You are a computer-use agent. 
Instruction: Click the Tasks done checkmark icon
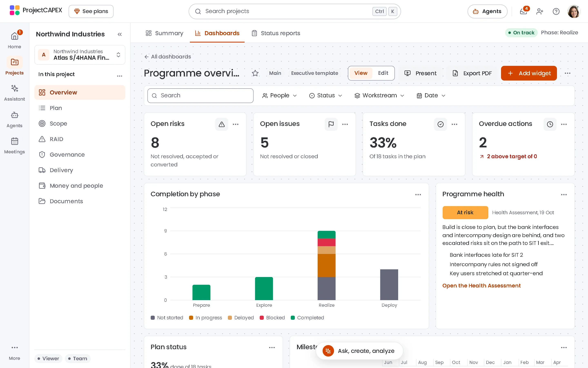(x=441, y=124)
